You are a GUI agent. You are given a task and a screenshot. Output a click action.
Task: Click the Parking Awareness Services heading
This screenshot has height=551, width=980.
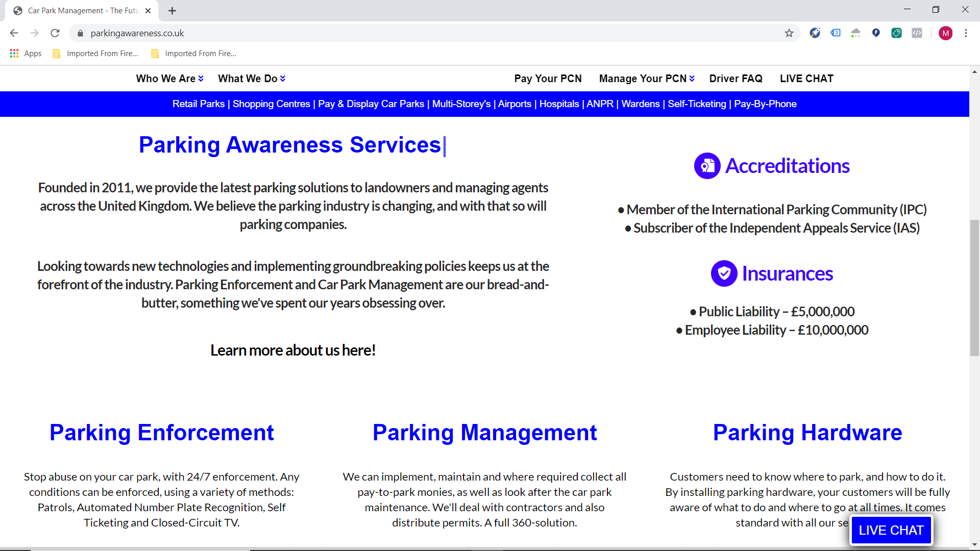(290, 145)
